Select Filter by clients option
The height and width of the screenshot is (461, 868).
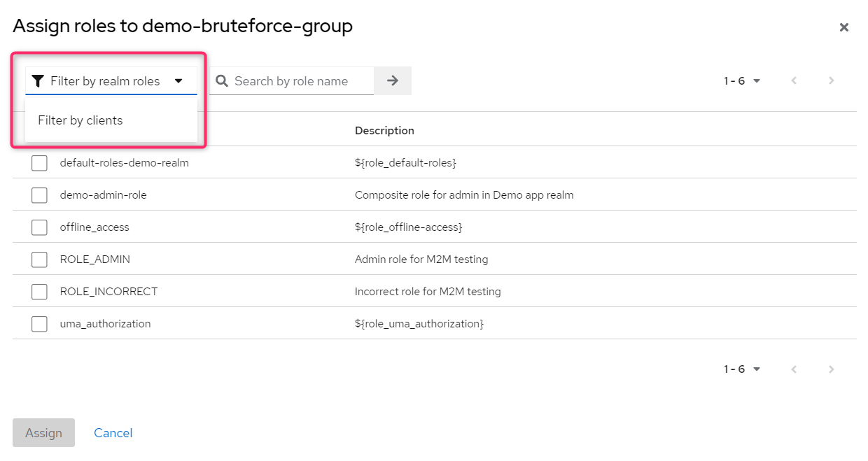coord(111,120)
